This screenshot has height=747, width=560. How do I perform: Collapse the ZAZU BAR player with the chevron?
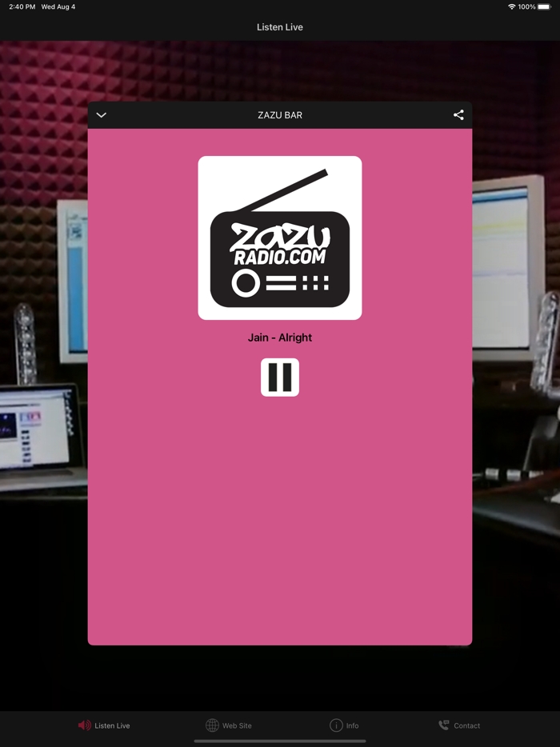pos(101,115)
